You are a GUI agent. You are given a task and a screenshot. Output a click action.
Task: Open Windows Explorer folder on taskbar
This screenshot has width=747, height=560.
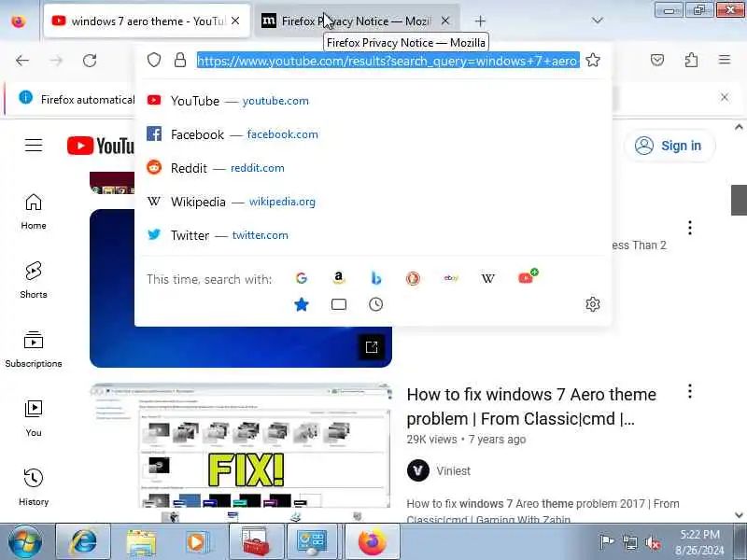click(x=141, y=542)
